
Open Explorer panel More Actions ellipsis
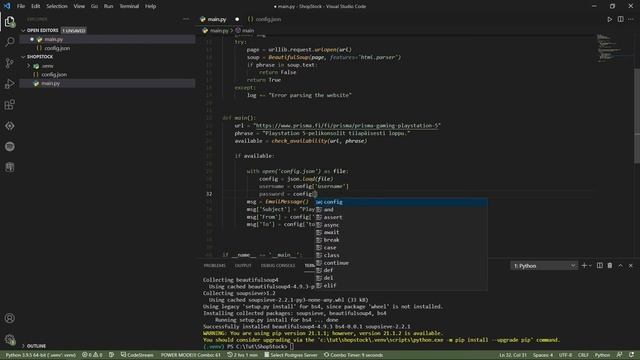[186, 19]
